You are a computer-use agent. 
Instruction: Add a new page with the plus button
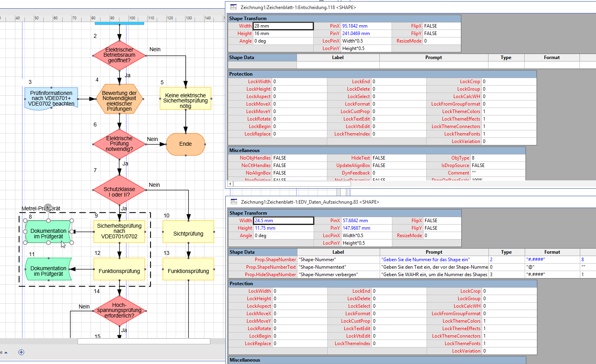21,352
